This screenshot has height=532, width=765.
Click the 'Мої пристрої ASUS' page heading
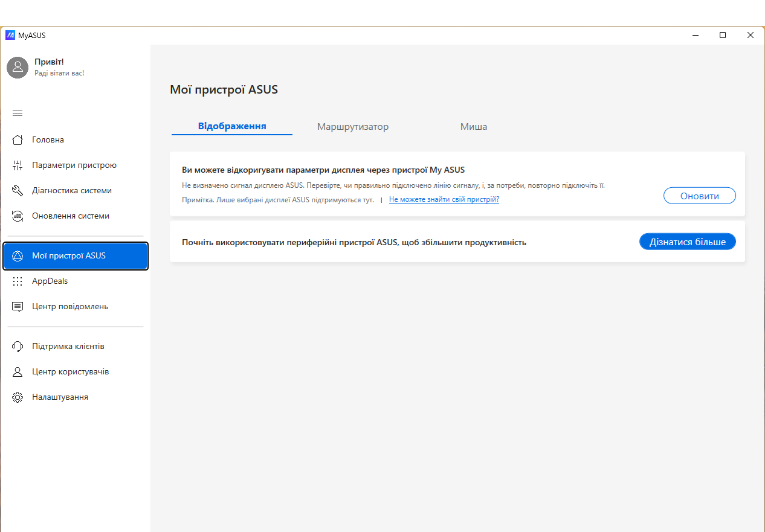pos(224,90)
